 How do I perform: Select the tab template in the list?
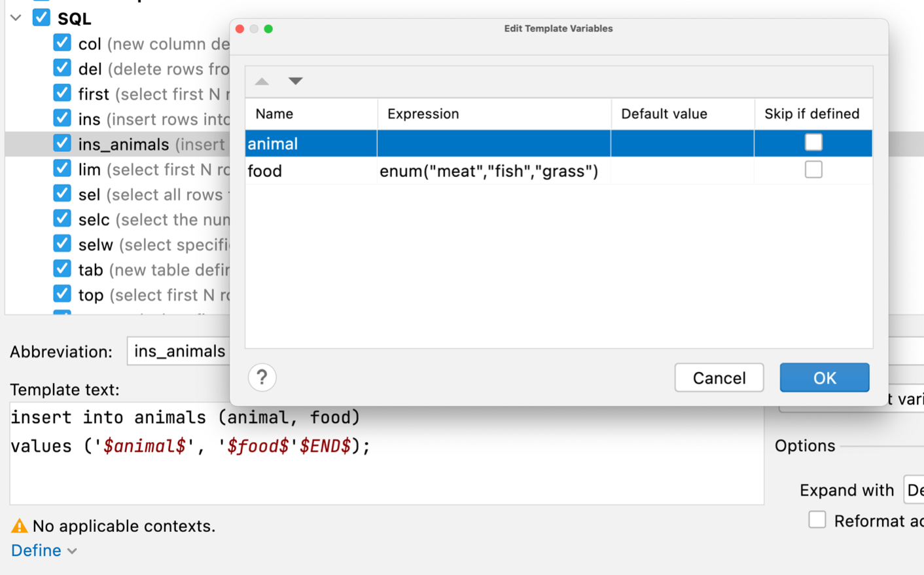click(x=154, y=270)
